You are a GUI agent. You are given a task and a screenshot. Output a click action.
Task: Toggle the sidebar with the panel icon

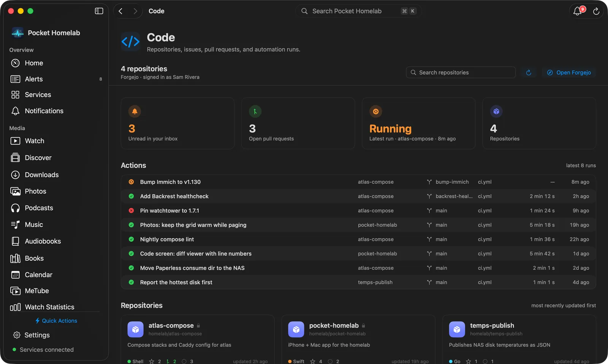click(99, 11)
